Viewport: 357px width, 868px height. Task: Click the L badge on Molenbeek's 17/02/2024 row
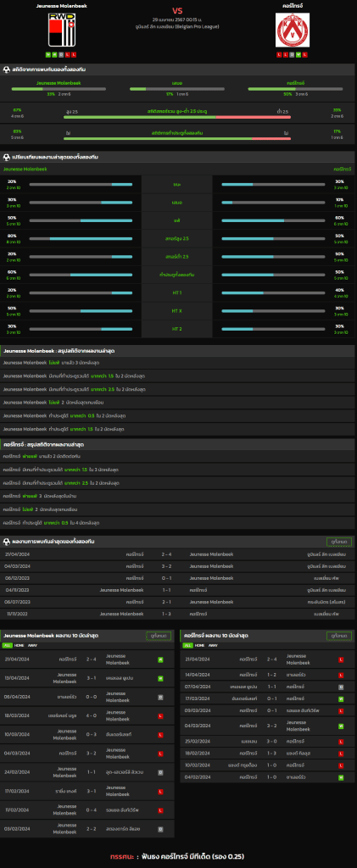click(x=160, y=791)
